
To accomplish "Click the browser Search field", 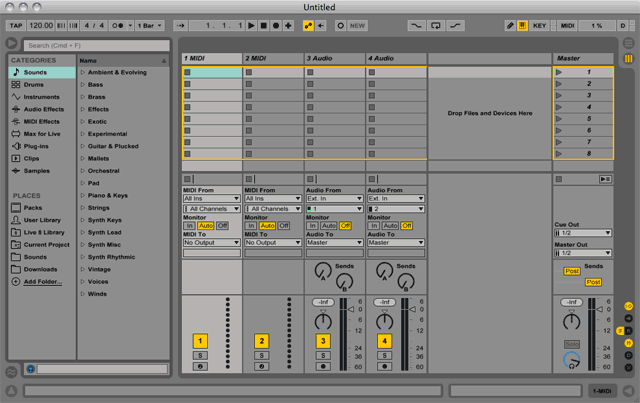I will pos(96,45).
